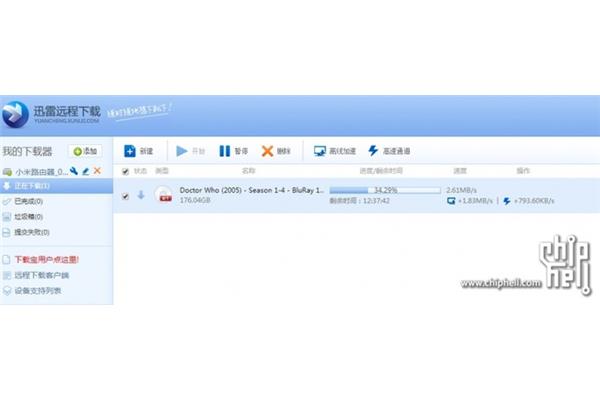Image resolution: width=600 pixels, height=400 pixels.
Task: Enable 离线加速 offline acceleration in the toolbar
Action: pos(335,151)
